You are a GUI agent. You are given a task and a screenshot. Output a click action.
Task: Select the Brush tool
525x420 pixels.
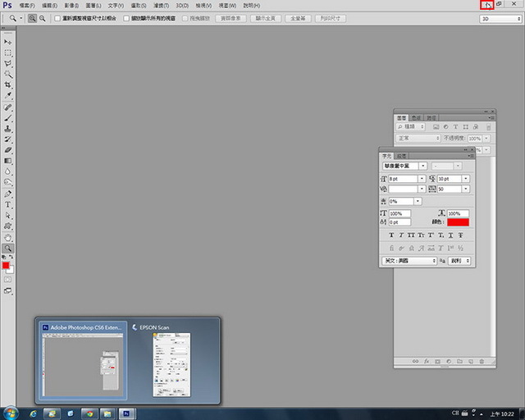(8, 118)
